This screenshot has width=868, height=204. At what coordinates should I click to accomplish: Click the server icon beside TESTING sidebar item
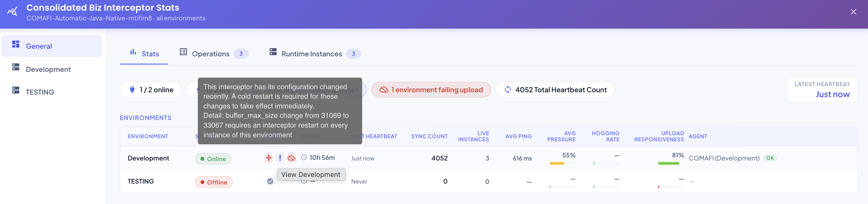[x=16, y=90]
